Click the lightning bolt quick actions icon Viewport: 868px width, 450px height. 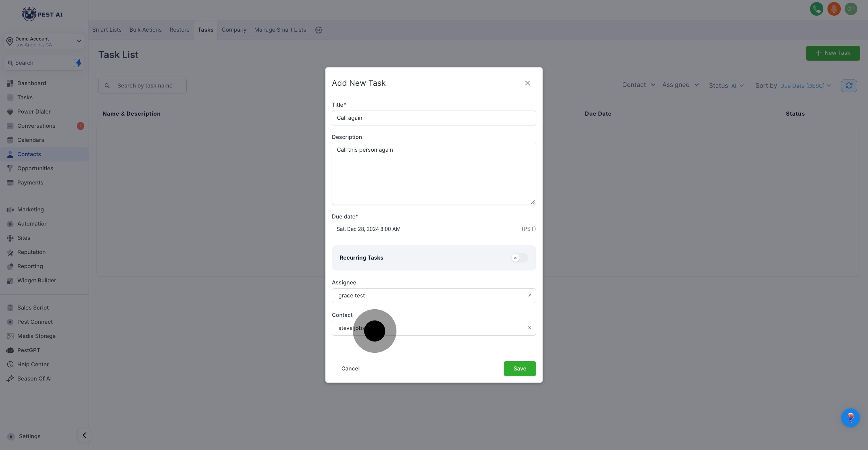[78, 63]
